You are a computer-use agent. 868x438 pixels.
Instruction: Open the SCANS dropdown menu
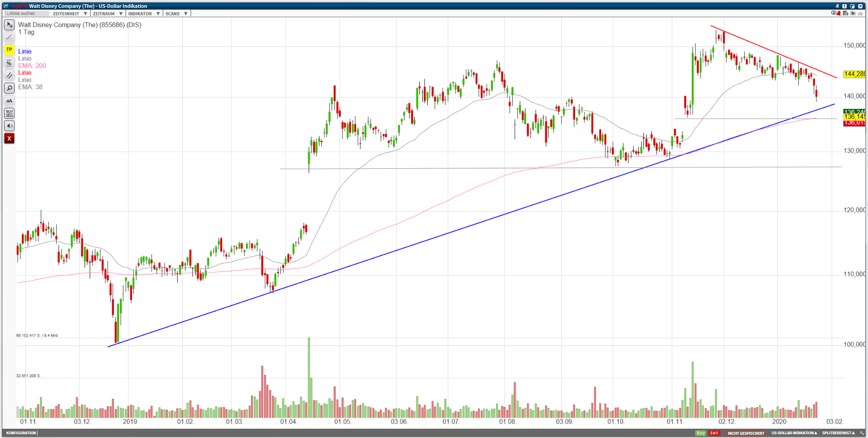click(177, 13)
